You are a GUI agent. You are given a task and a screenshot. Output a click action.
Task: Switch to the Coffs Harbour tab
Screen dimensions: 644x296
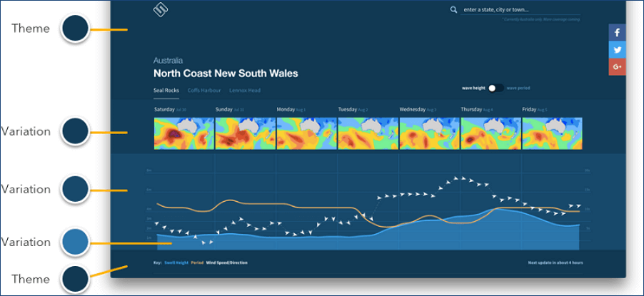[x=204, y=91]
